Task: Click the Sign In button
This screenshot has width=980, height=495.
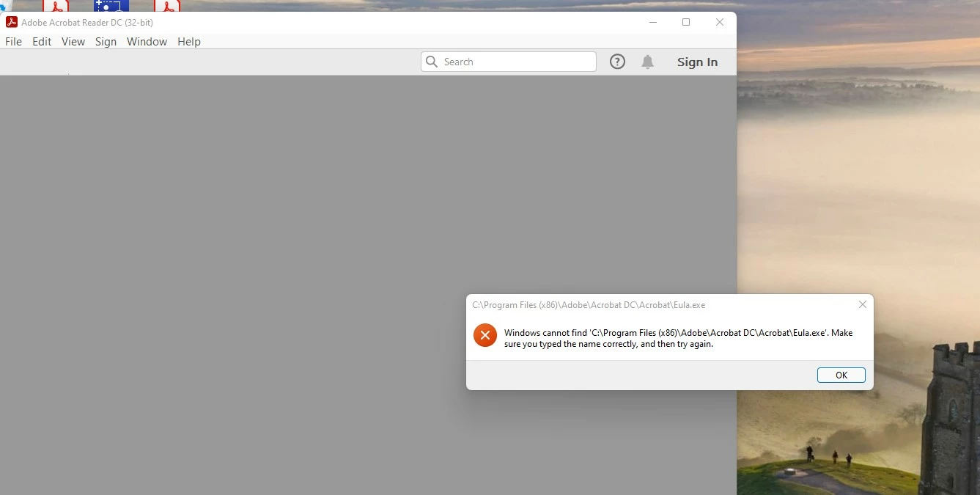Action: [x=697, y=62]
